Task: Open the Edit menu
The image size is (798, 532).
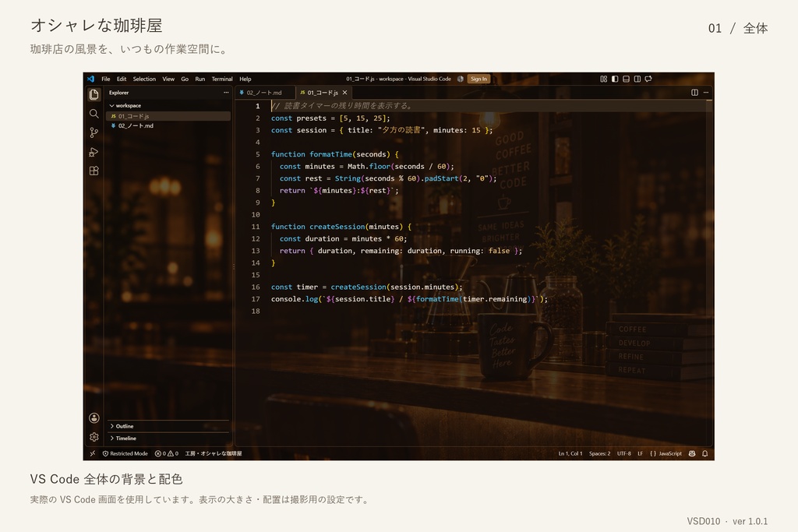Action: (x=122, y=79)
